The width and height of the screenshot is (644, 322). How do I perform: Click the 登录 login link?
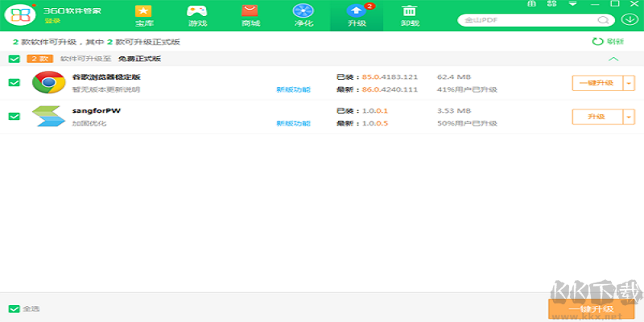(52, 21)
